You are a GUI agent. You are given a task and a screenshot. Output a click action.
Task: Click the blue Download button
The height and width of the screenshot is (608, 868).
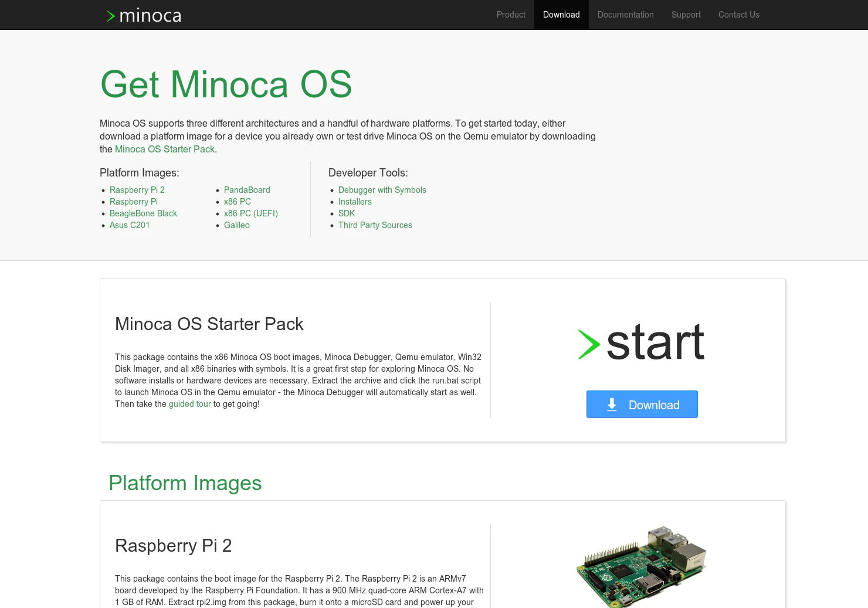642,405
